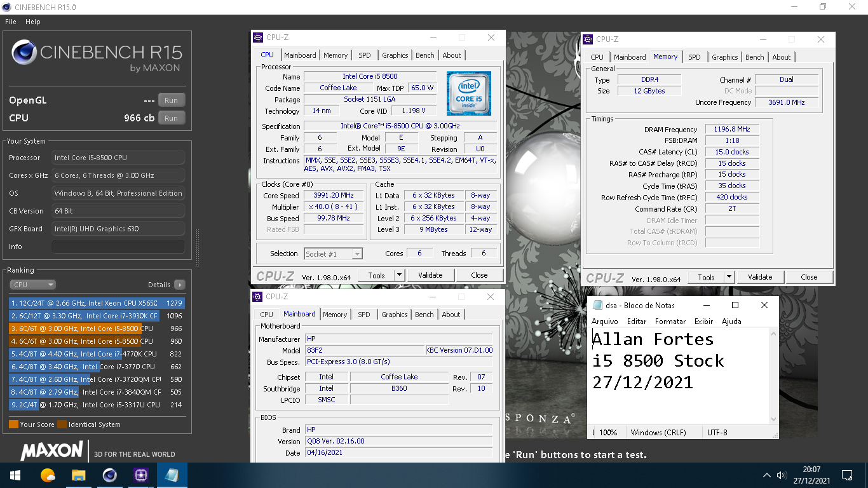Click Tools button in CPU-Z Memory window
This screenshot has height=488, width=868.
click(x=706, y=277)
